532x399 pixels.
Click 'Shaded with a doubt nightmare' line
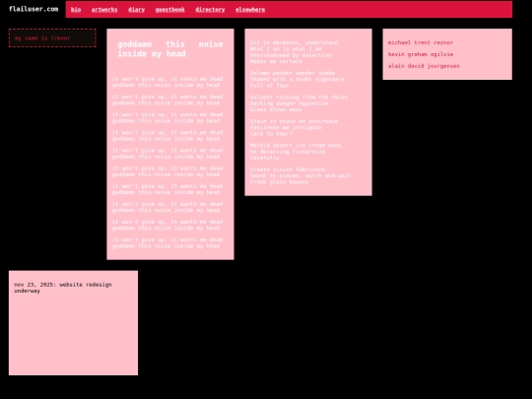click(298, 80)
